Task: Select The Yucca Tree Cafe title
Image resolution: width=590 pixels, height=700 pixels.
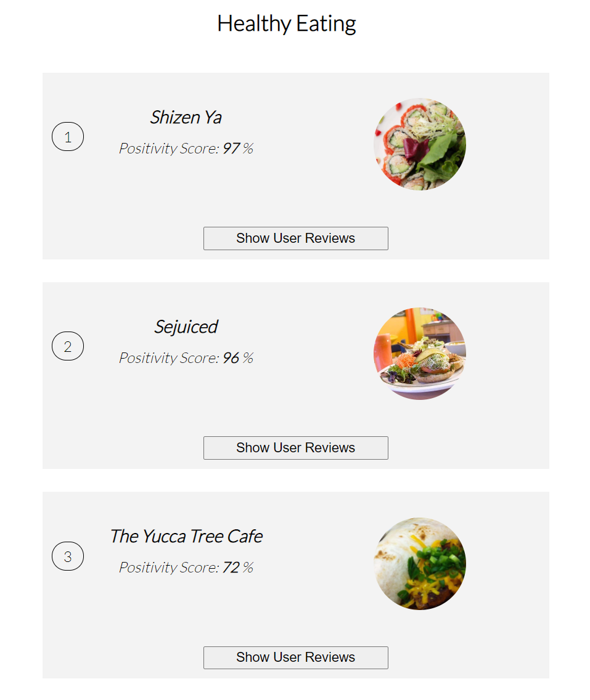Action: [x=186, y=536]
